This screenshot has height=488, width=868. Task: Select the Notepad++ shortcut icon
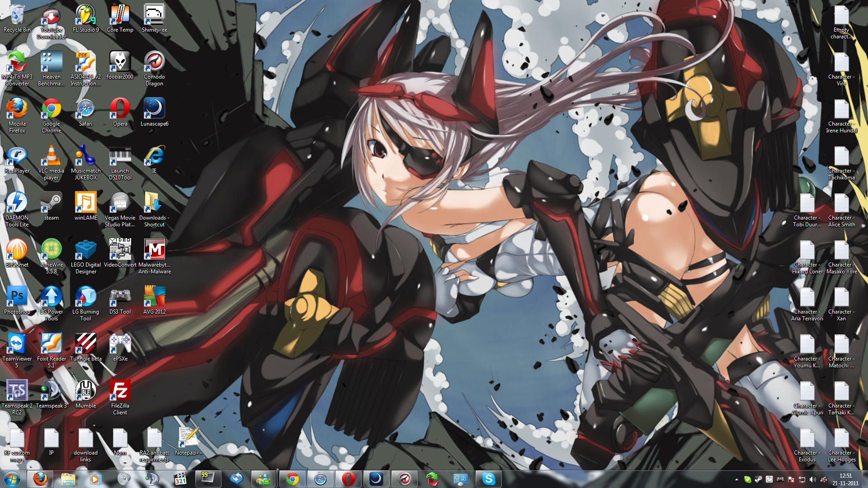pos(189,442)
